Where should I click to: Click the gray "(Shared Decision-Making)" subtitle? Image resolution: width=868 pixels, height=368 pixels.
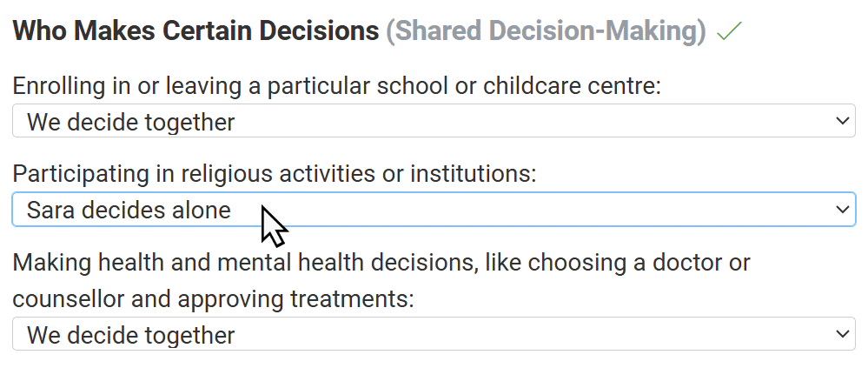click(546, 32)
